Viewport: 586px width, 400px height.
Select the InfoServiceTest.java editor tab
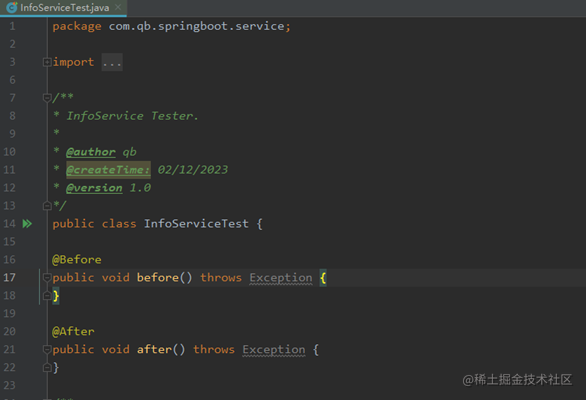[x=64, y=7]
